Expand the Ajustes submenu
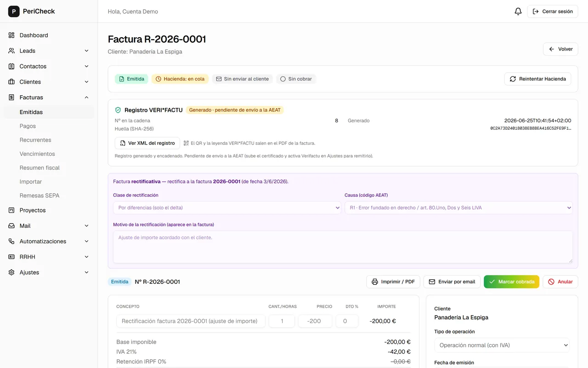 point(86,273)
